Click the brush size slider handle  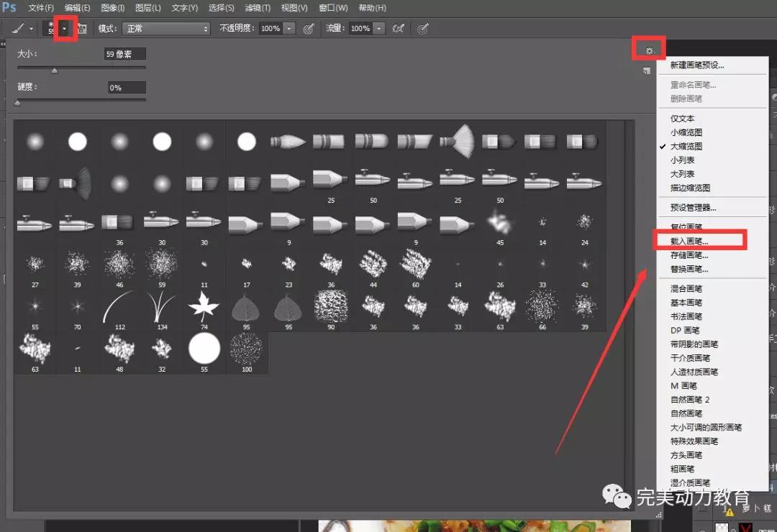coord(54,70)
